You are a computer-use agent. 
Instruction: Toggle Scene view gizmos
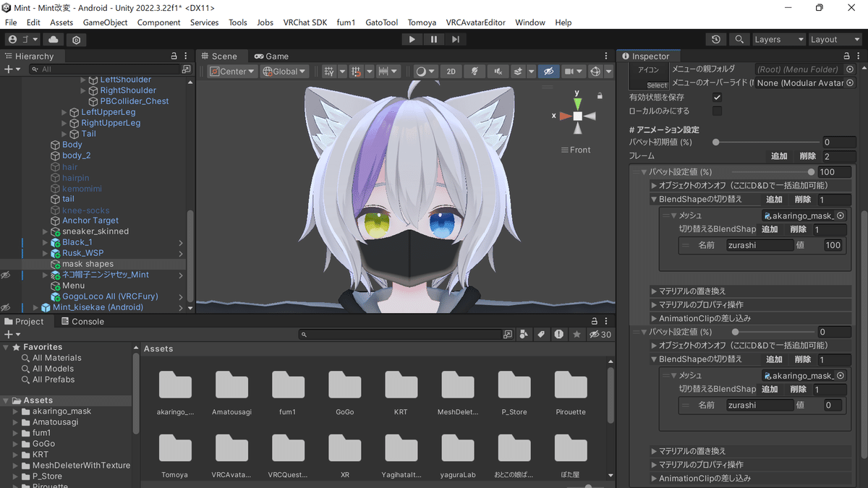[x=595, y=72]
